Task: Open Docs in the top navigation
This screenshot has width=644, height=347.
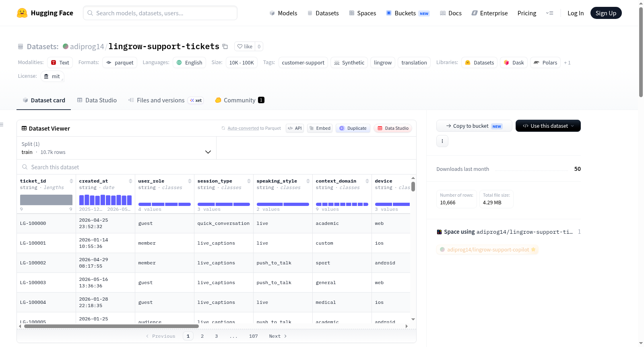Action: [x=451, y=13]
